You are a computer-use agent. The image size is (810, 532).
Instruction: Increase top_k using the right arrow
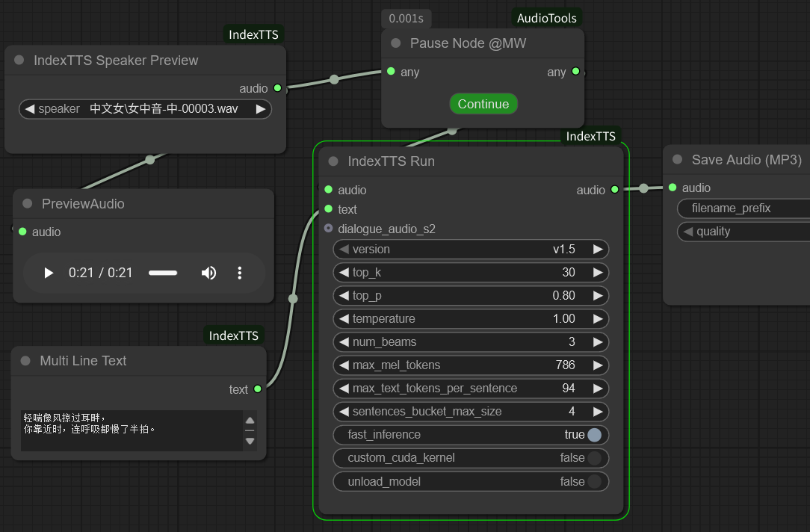pos(598,273)
